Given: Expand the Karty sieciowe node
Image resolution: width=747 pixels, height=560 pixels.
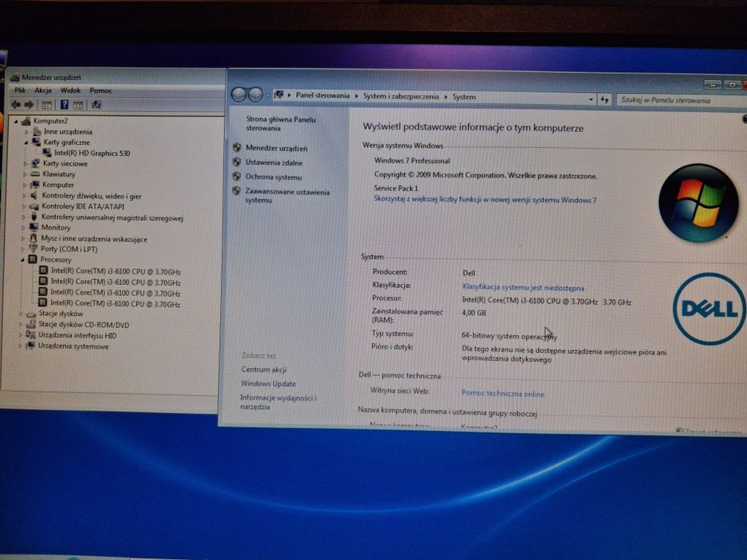Looking at the screenshot, I should coord(26,164).
